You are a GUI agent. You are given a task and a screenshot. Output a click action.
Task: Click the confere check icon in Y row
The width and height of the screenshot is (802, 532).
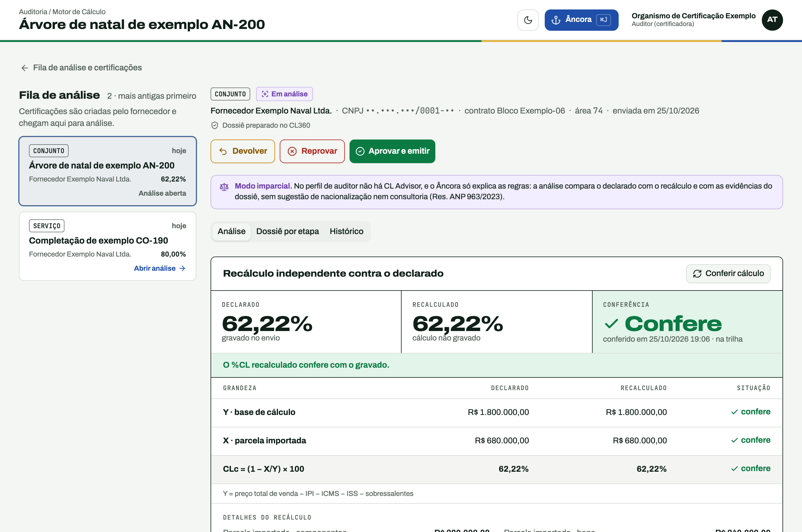tap(735, 412)
